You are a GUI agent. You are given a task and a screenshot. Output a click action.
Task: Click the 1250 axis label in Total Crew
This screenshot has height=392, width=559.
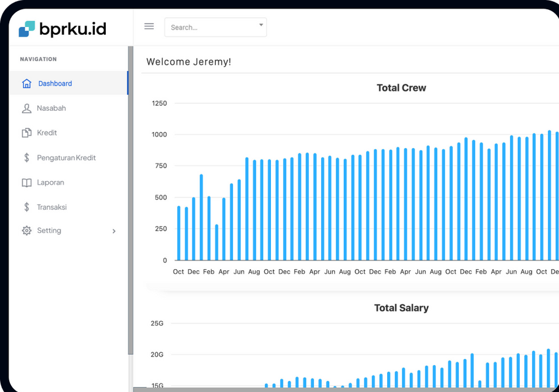[160, 103]
